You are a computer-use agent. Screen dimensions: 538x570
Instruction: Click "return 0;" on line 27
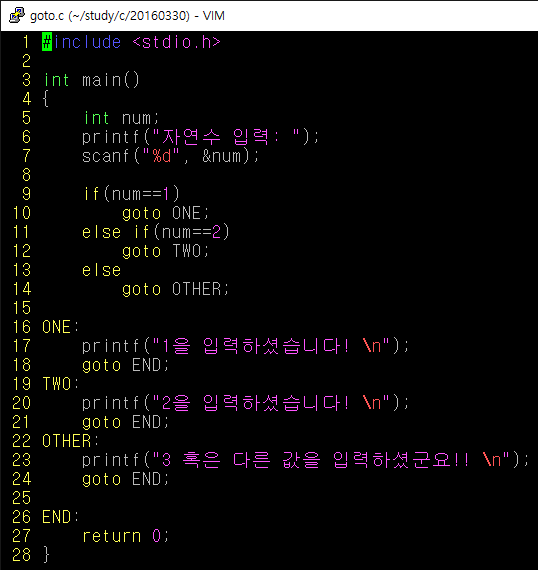pos(126,536)
